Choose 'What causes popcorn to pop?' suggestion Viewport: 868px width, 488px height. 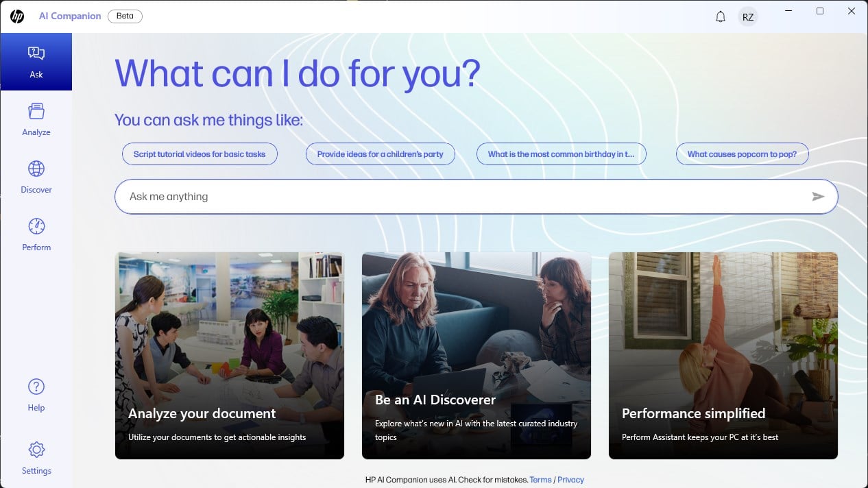[743, 154]
